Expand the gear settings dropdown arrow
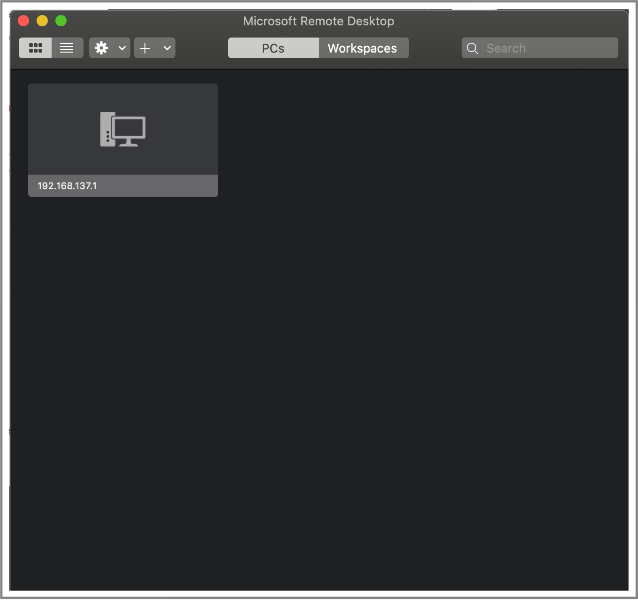Screen dimensions: 638x600 122,48
